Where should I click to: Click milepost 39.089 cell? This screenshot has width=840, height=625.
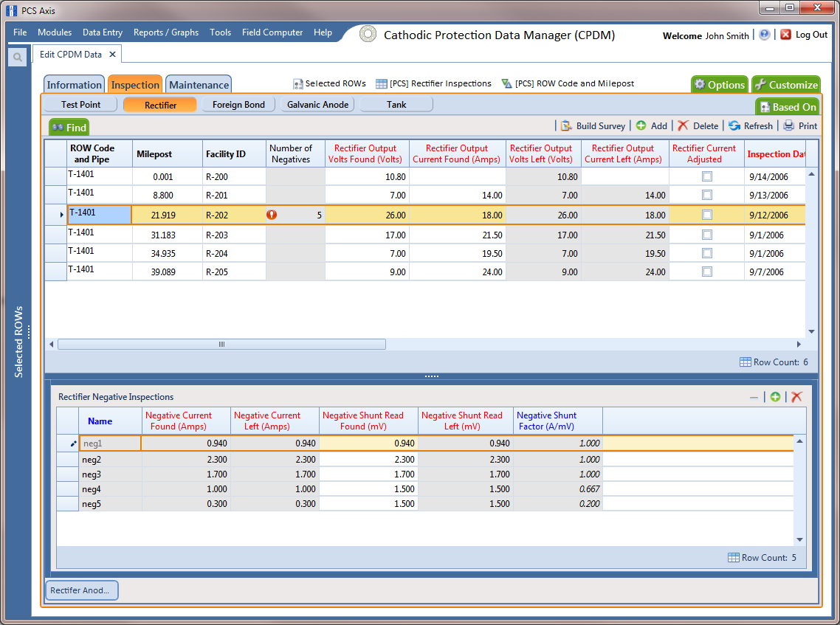pyautogui.click(x=167, y=272)
